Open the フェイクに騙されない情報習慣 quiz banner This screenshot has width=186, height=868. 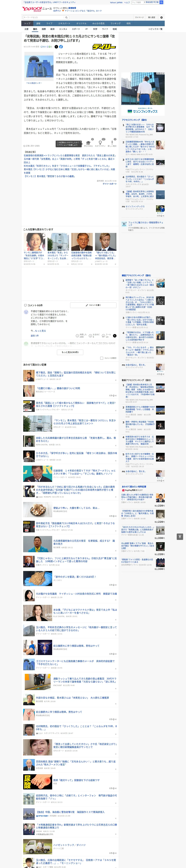pos(143,226)
